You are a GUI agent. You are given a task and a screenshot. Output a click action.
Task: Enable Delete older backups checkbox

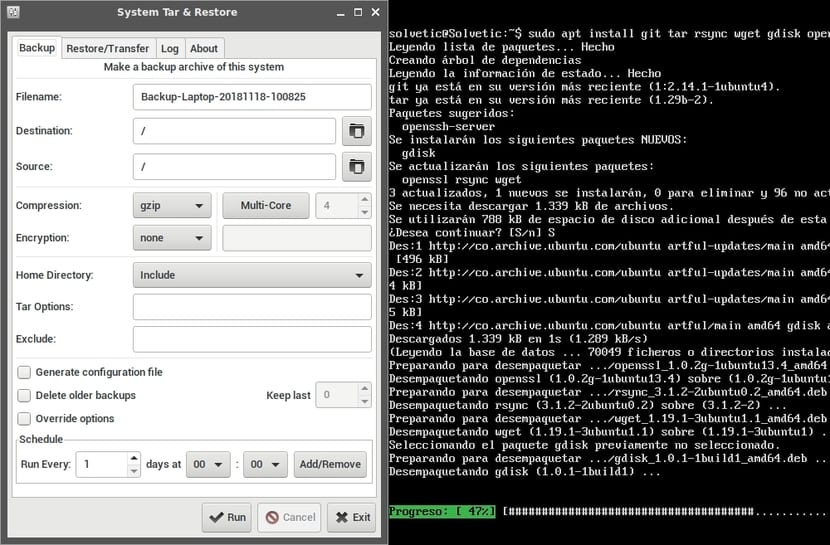click(24, 395)
